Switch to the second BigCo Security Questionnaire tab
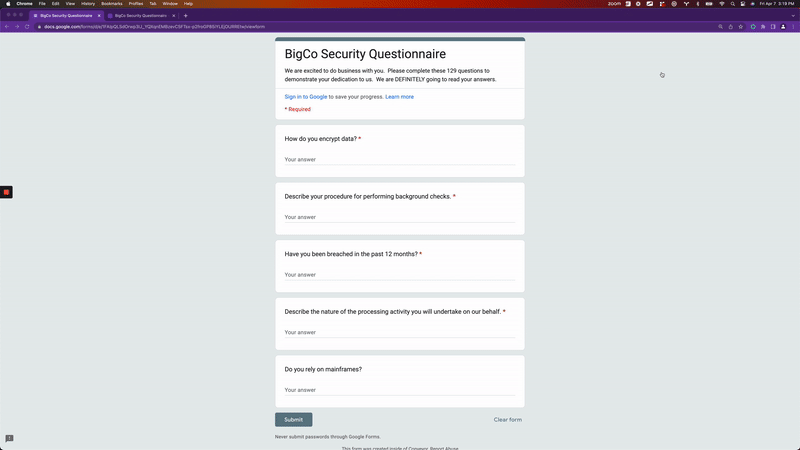This screenshot has height=450, width=800. pyautogui.click(x=139, y=16)
